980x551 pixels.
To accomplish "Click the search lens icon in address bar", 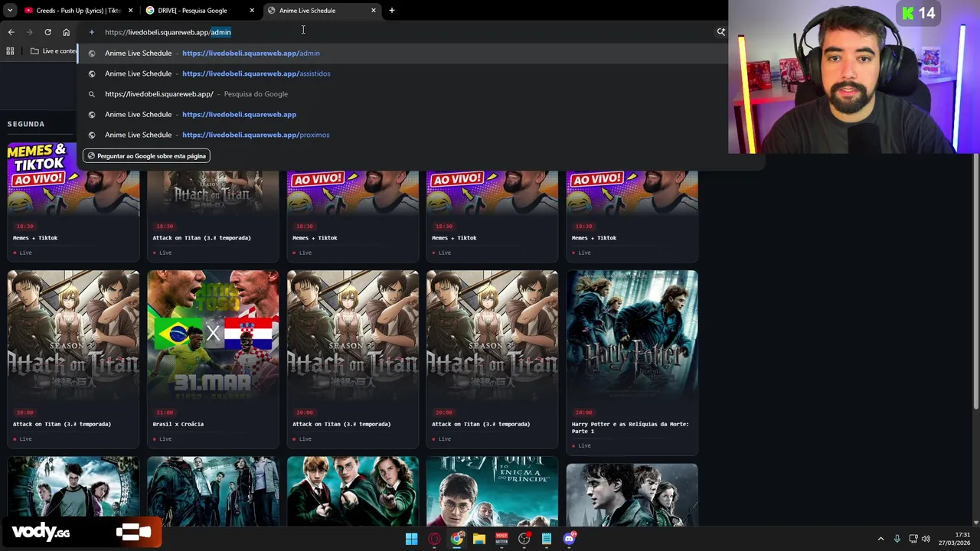I will [x=720, y=32].
